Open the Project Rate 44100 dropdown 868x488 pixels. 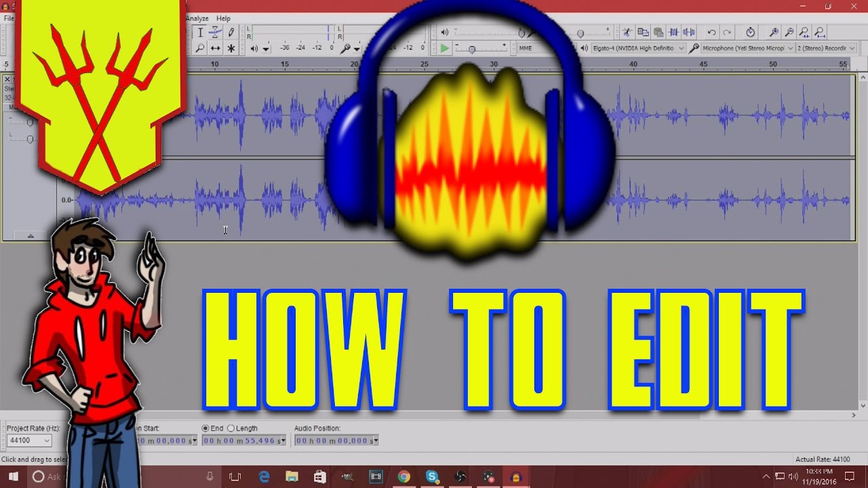[x=29, y=441]
